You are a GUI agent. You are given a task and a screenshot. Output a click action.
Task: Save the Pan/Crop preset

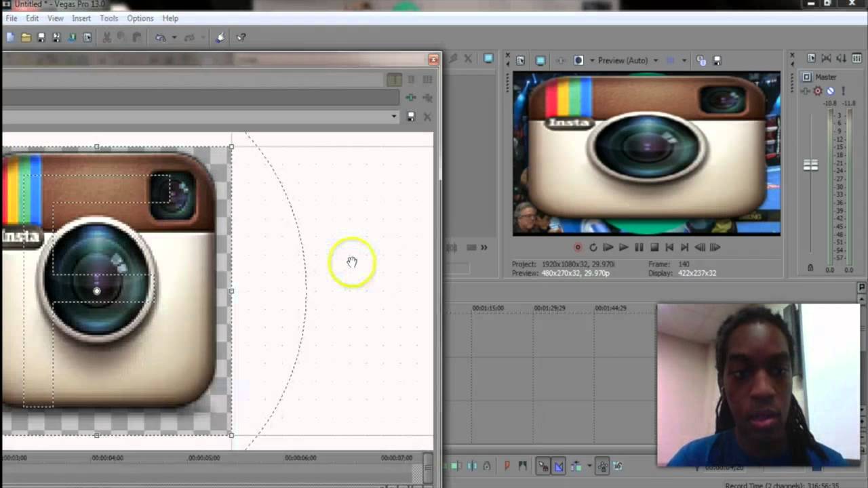[411, 117]
